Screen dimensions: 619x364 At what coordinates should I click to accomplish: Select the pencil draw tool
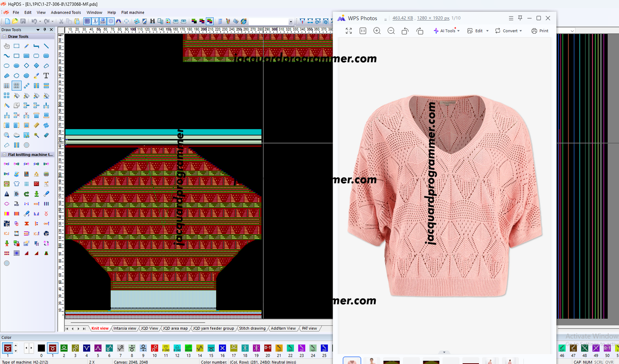pos(26,46)
